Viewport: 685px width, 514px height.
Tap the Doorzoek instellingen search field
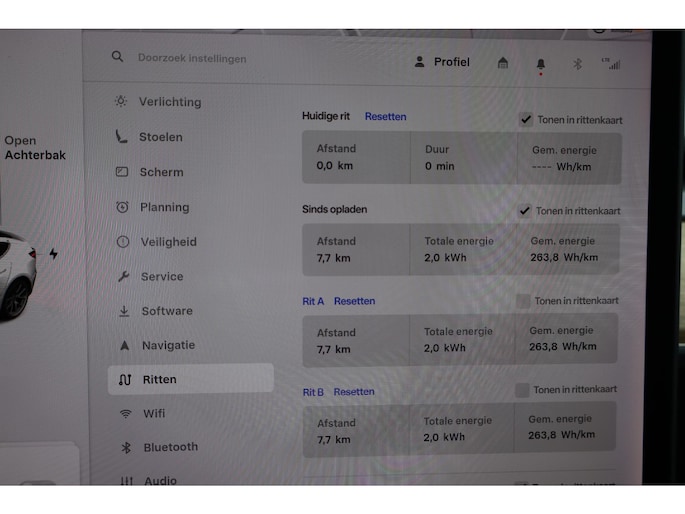(192, 59)
